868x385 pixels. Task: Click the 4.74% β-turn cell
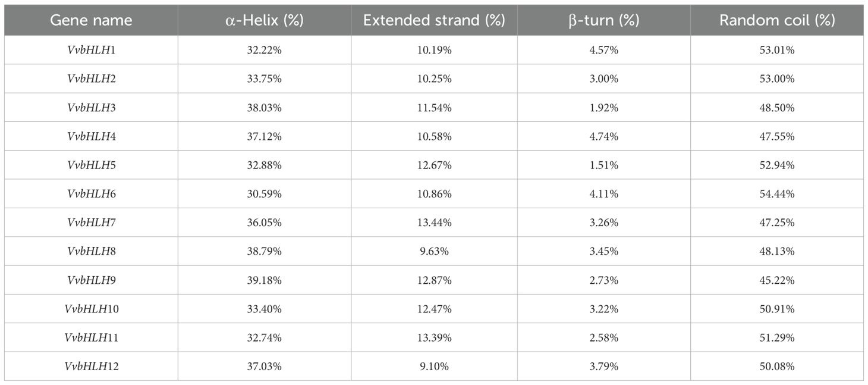click(603, 136)
